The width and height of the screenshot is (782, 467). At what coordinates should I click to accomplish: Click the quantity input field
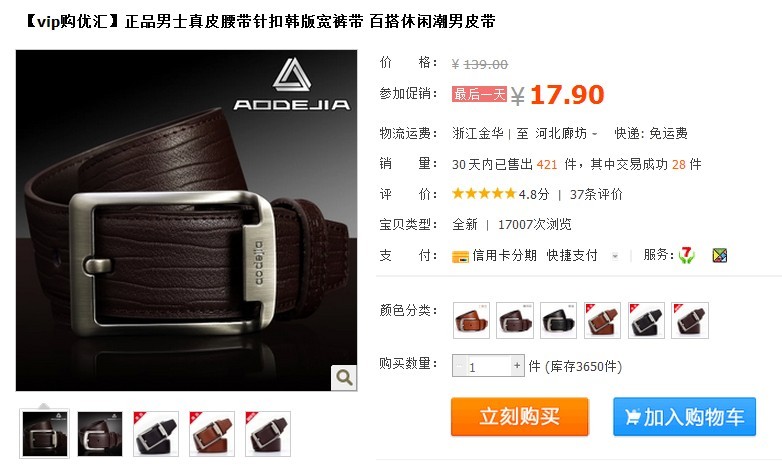489,366
